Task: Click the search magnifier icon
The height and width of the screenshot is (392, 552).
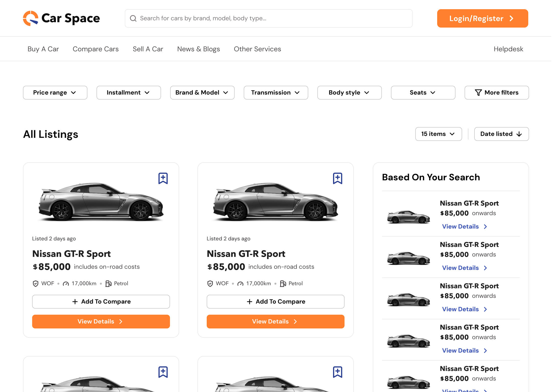Action: click(133, 18)
